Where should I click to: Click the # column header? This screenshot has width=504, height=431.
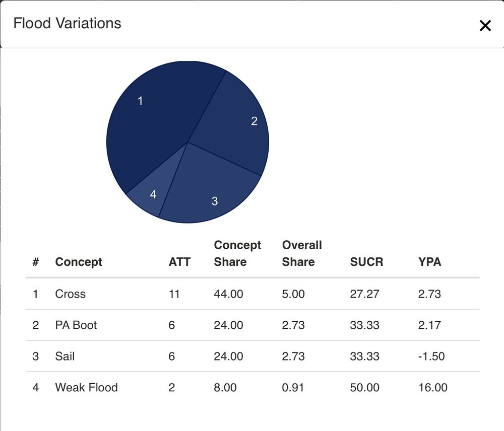click(x=36, y=262)
